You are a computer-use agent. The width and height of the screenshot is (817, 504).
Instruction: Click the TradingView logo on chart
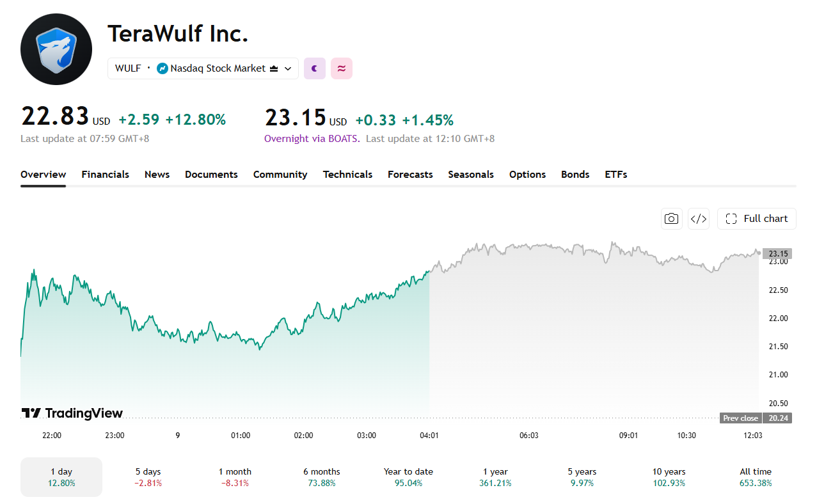(x=72, y=413)
